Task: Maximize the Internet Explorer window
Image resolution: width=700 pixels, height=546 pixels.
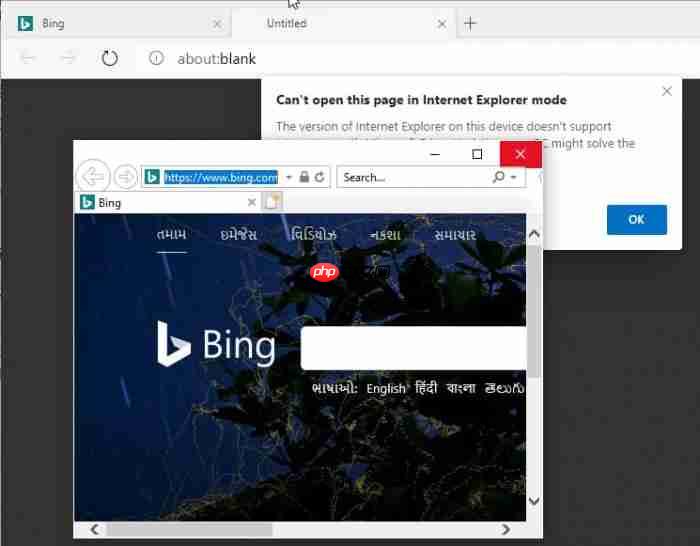Action: [x=477, y=154]
